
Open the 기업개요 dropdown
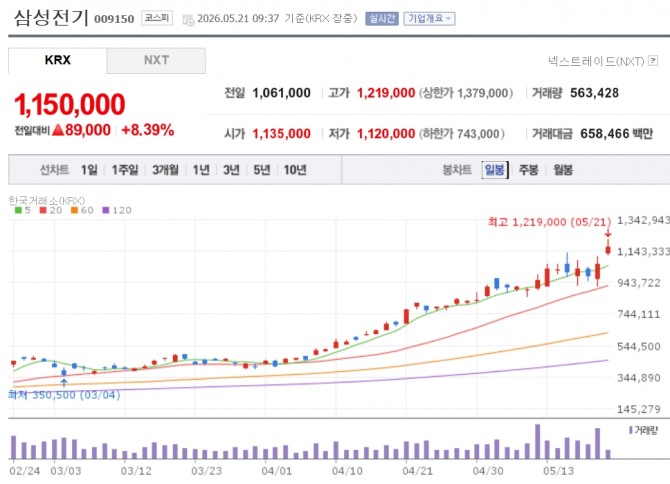click(429, 19)
